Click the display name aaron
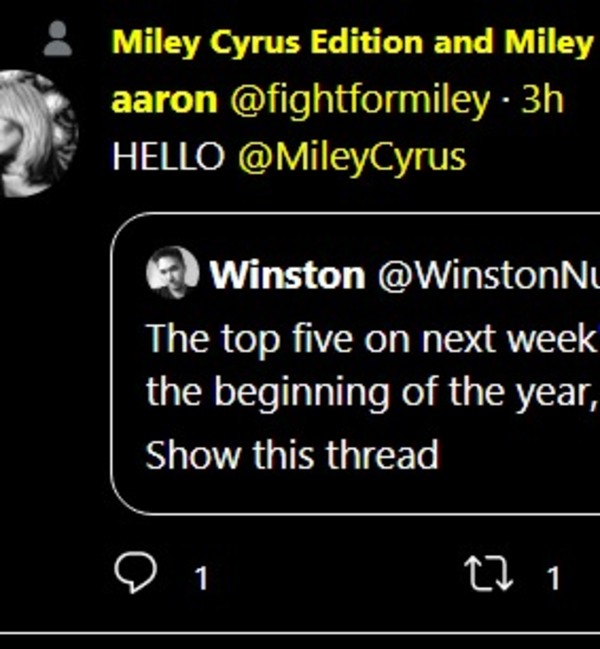 (164, 100)
